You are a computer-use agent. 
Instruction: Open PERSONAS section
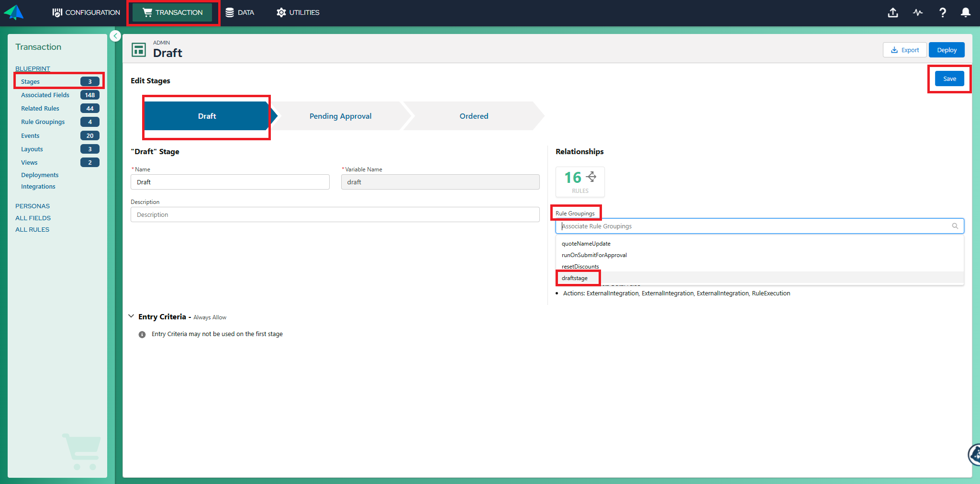33,206
